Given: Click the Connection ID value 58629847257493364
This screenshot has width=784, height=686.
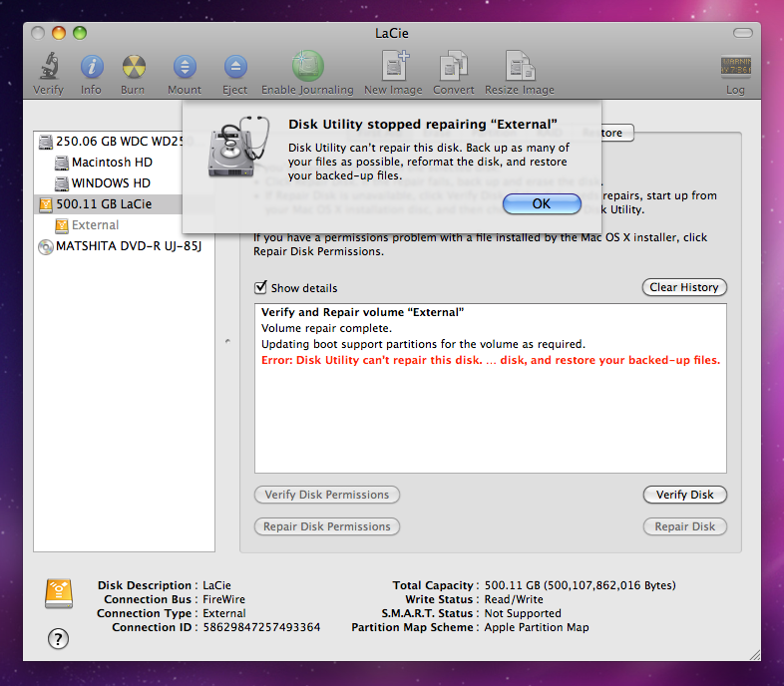Looking at the screenshot, I should point(261,627).
